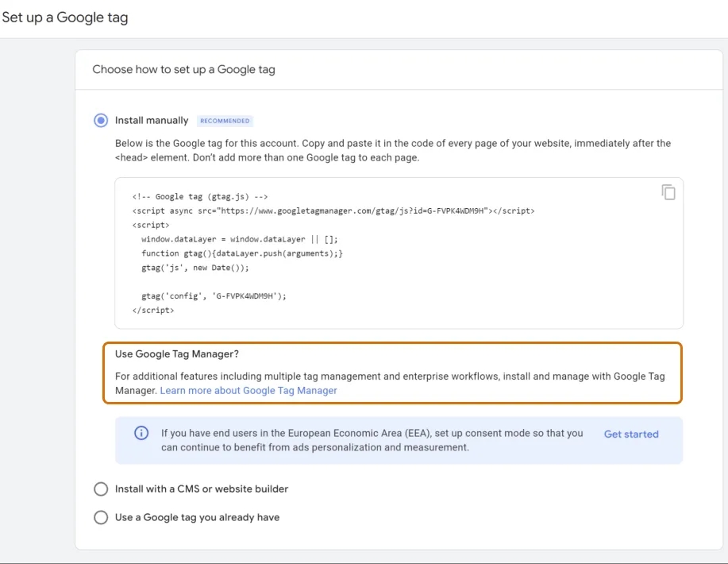Click the closing </script> tag line
The height and width of the screenshot is (564, 728).
tap(153, 311)
